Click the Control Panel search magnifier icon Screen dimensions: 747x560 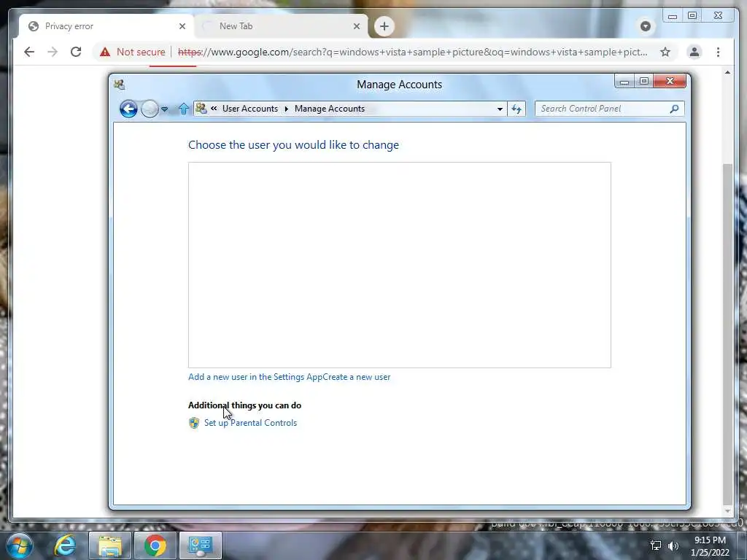[674, 109]
